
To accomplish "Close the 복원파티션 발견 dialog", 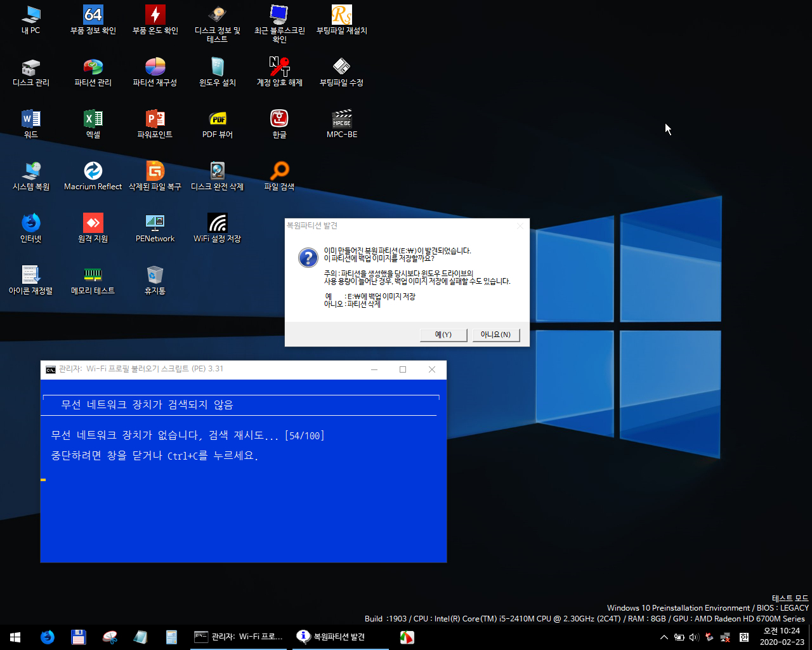I will coord(520,225).
